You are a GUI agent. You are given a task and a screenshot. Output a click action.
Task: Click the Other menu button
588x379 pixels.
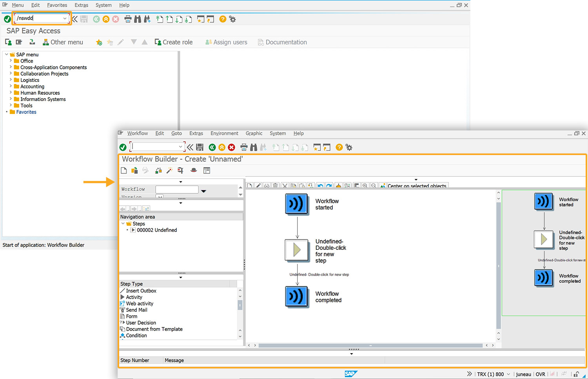[x=63, y=42]
